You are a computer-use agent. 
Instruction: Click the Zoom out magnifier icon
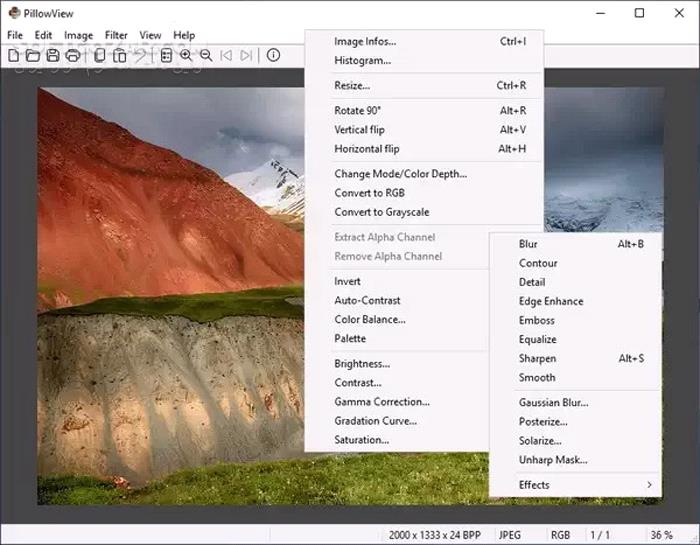pyautogui.click(x=206, y=56)
